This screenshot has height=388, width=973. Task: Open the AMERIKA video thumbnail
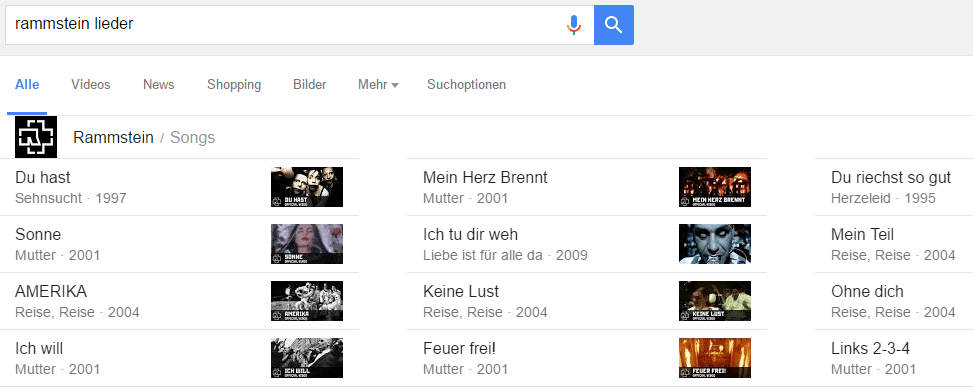tap(307, 301)
